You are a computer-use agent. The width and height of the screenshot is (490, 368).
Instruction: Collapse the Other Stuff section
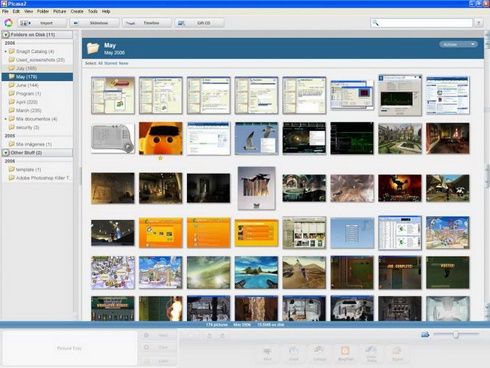click(x=6, y=153)
